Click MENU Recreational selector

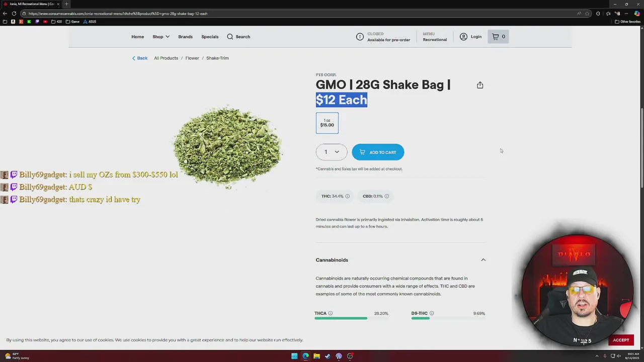[x=435, y=37]
